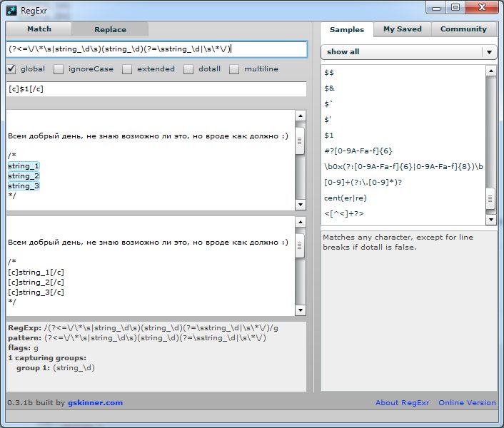Open the Samples tab
The width and height of the screenshot is (504, 428).
pos(347,29)
